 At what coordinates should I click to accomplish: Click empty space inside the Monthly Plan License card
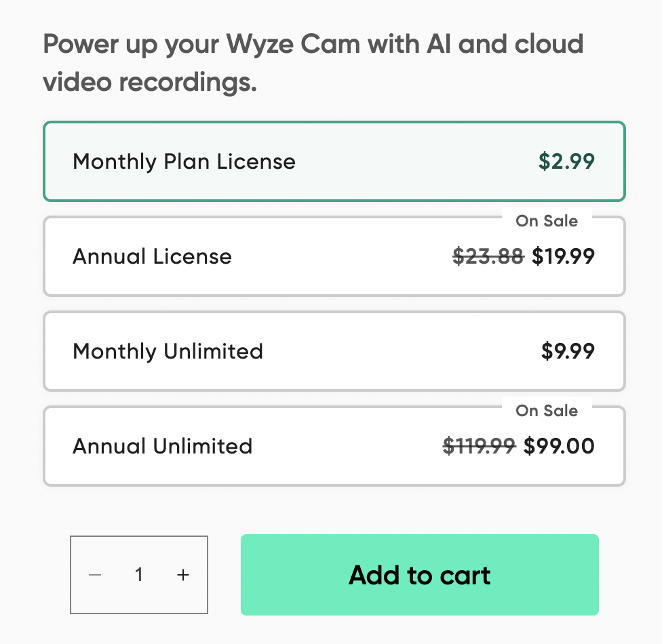(414, 162)
